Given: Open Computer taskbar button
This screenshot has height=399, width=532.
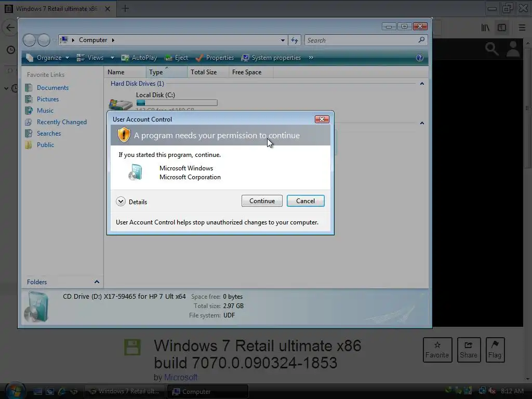Looking at the screenshot, I should tap(208, 392).
